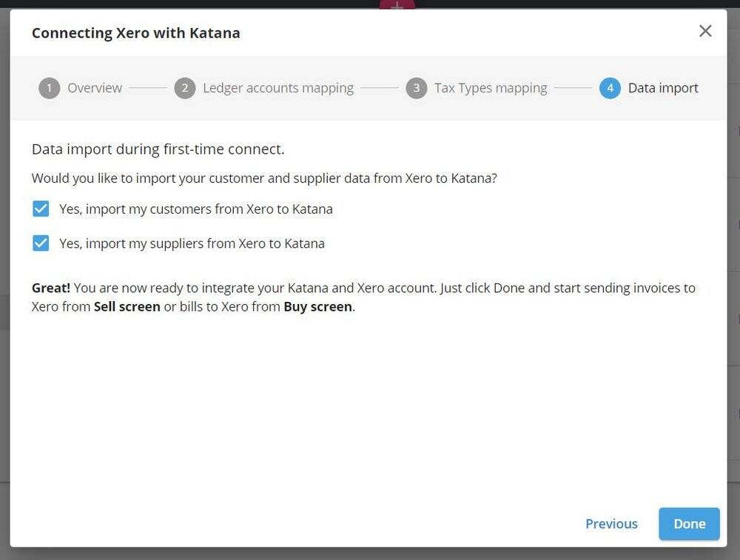Viewport: 740px width, 560px height.
Task: Uncheck import my suppliers from Xero
Action: [41, 243]
